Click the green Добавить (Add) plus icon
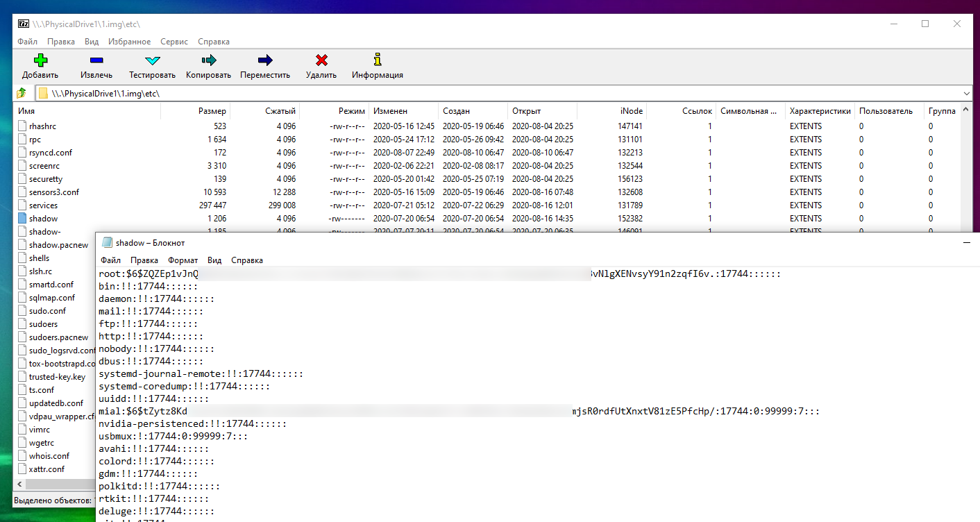Viewport: 980px width, 522px height. click(x=40, y=60)
